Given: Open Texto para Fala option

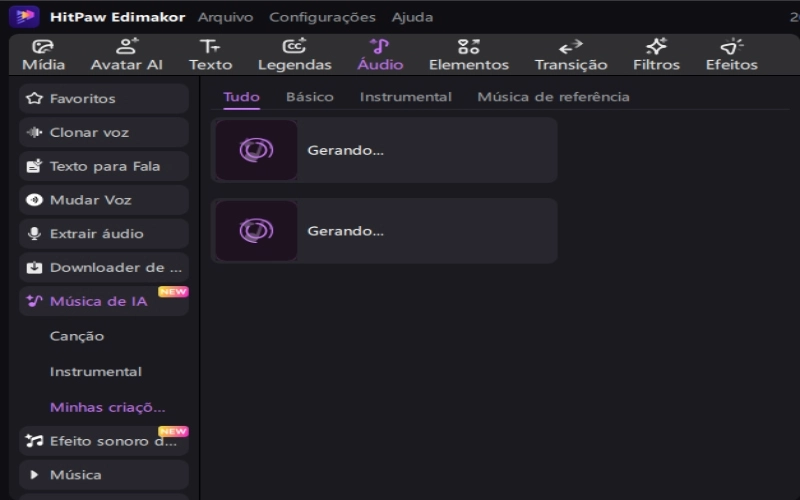Looking at the screenshot, I should 103,166.
